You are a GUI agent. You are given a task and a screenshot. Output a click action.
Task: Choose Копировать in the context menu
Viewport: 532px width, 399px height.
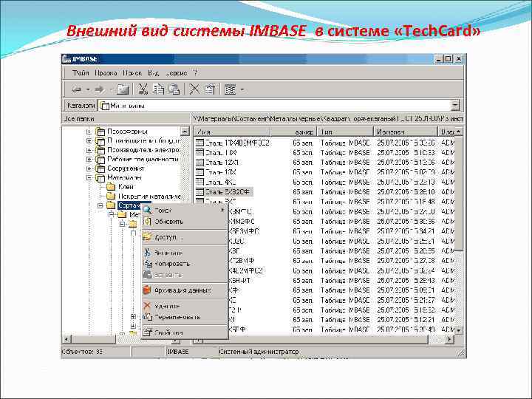click(185, 264)
